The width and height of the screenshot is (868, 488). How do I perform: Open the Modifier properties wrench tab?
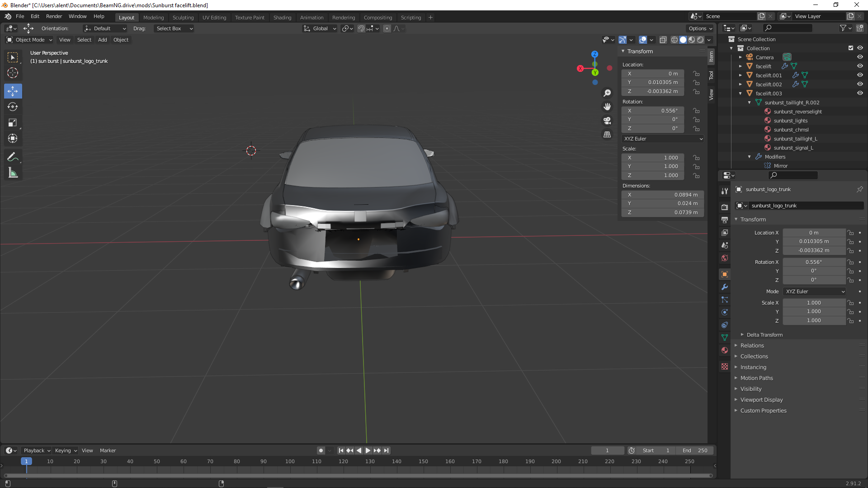(x=725, y=287)
